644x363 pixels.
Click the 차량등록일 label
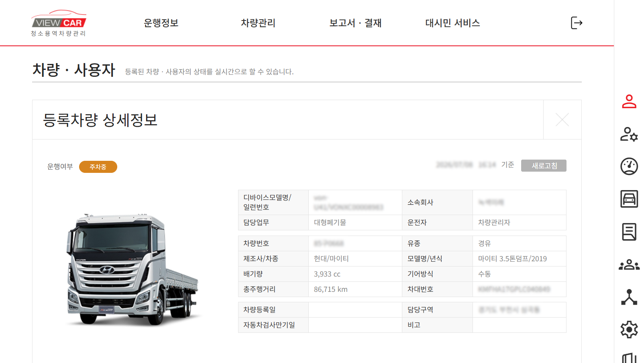coord(259,310)
